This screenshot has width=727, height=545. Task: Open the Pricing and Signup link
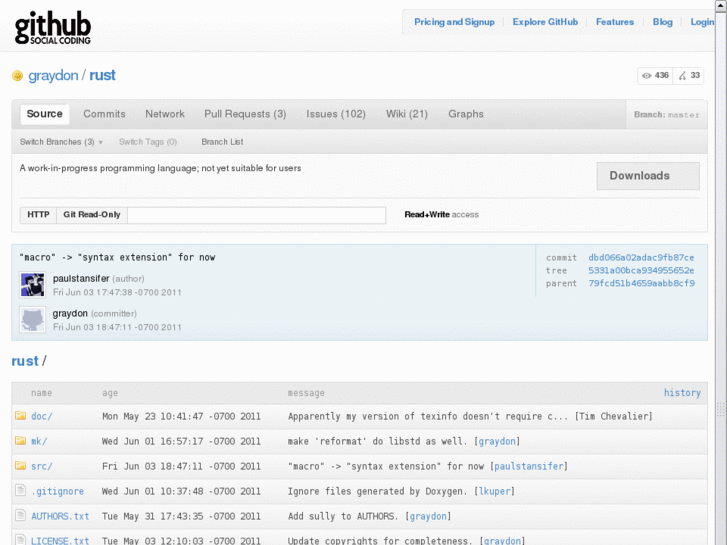click(454, 22)
